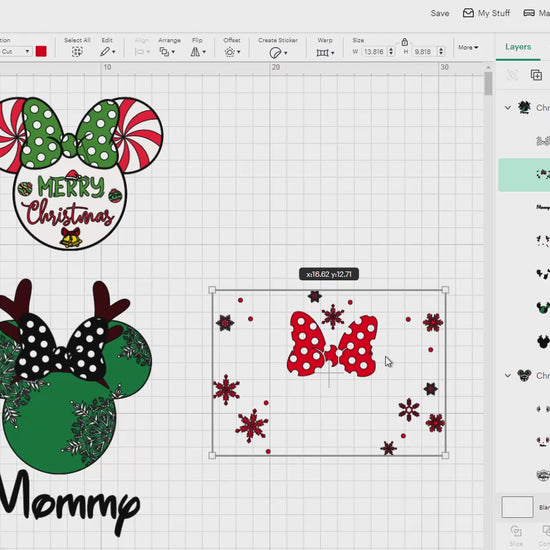Select the highlighted green layer row
This screenshot has width=550, height=550.
click(524, 175)
